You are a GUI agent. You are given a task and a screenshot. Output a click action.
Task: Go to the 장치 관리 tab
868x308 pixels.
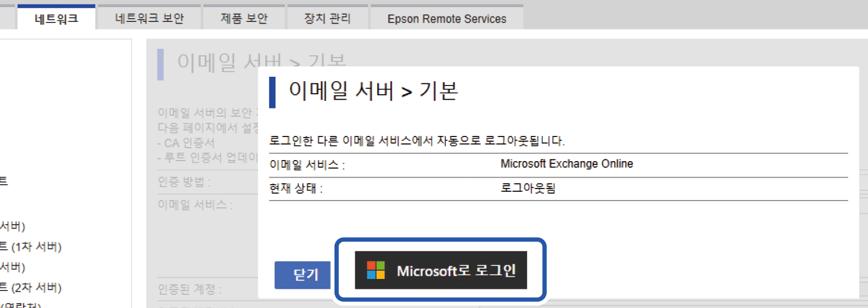327,19
